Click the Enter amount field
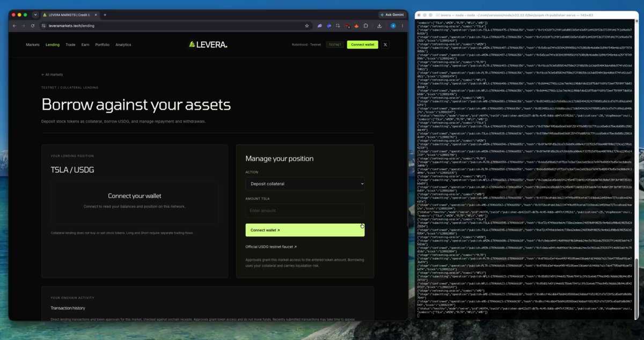 (x=305, y=211)
